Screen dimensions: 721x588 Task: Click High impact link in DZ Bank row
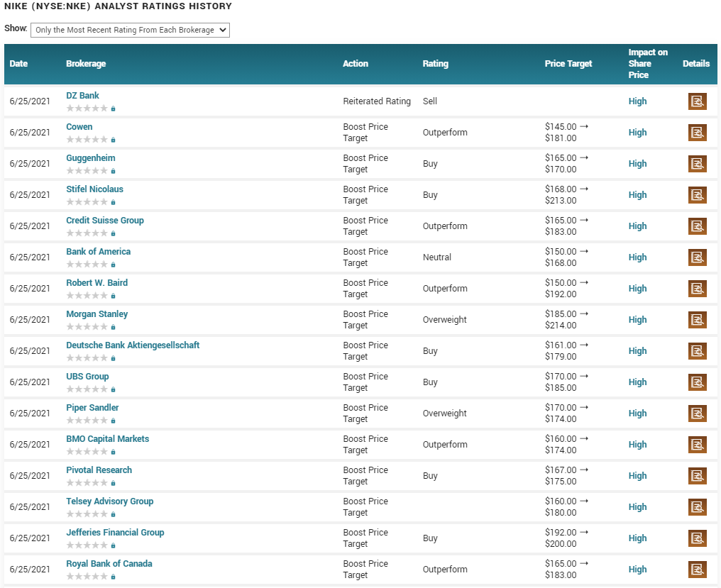pyautogui.click(x=637, y=101)
